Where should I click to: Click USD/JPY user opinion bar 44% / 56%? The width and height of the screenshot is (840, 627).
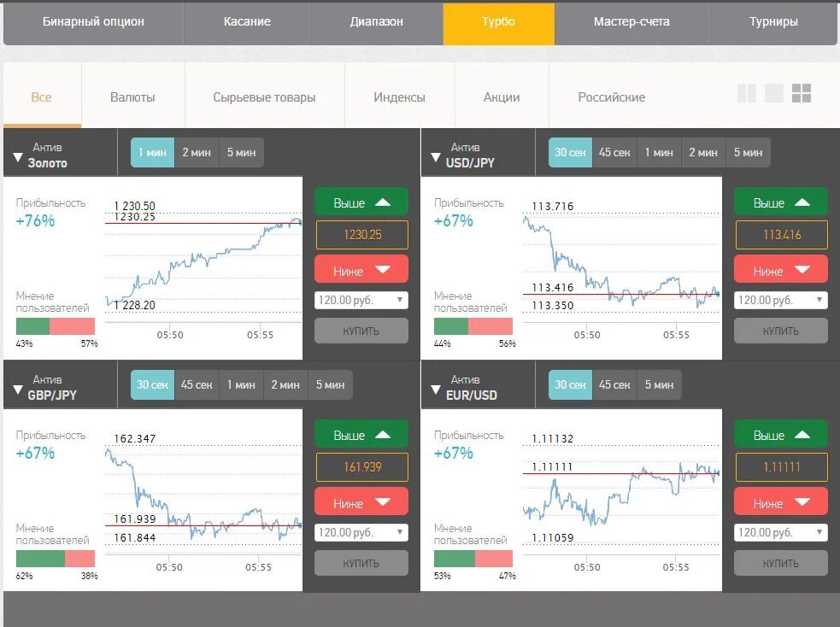tap(473, 326)
